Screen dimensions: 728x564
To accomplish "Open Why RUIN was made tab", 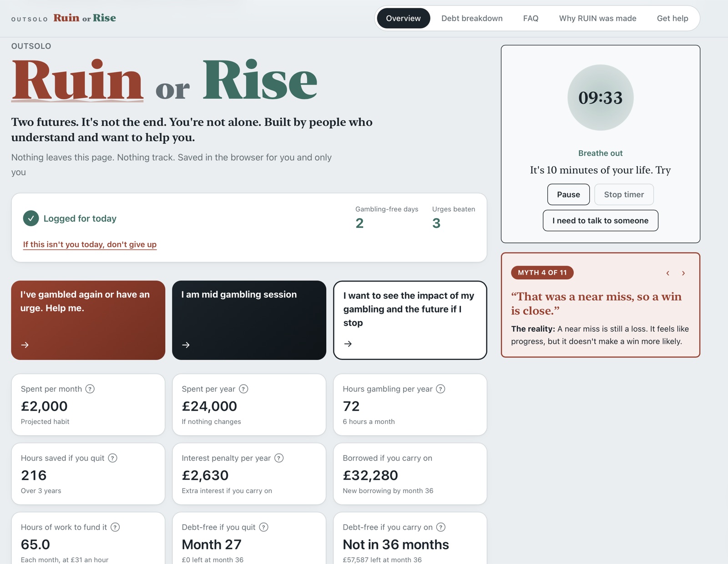I will (x=597, y=18).
